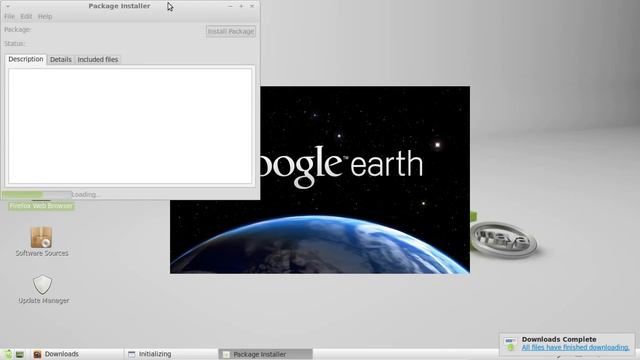Maximize the Package Installer window

(x=241, y=6)
